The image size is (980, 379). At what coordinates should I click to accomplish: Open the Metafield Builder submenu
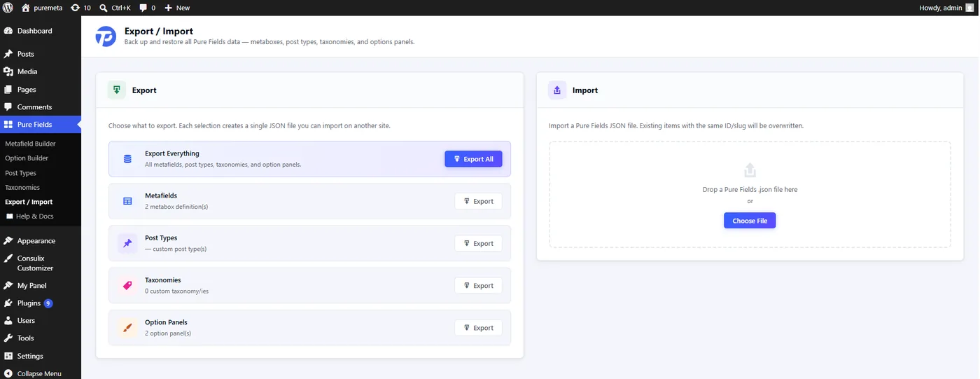click(x=30, y=144)
